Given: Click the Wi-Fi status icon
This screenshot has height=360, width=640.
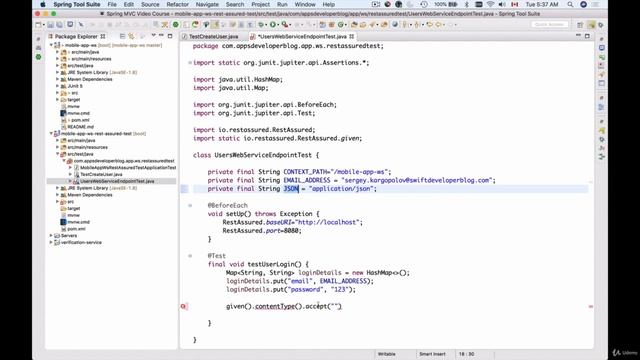Looking at the screenshot, I should click(x=491, y=4).
